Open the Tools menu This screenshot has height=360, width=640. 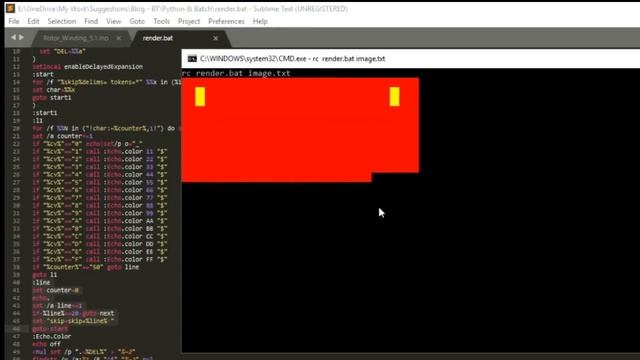[x=161, y=21]
